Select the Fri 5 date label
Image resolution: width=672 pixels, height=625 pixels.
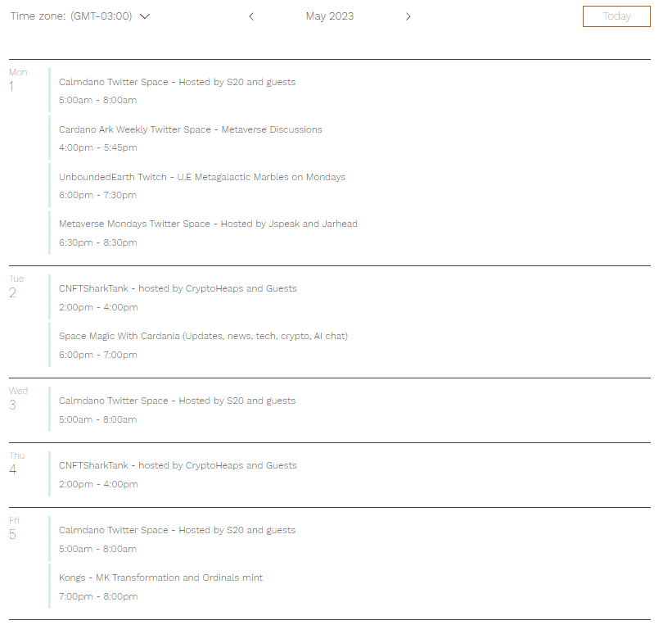point(14,528)
